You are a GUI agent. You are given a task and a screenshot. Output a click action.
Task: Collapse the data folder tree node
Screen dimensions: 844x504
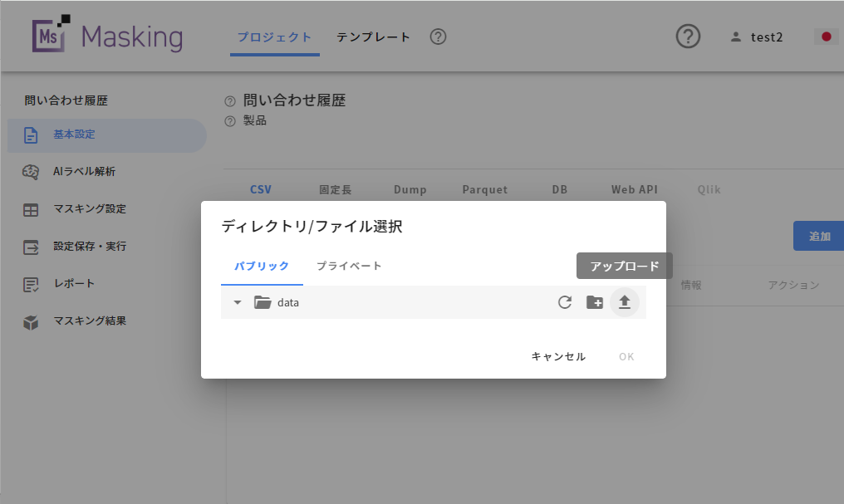click(x=237, y=302)
